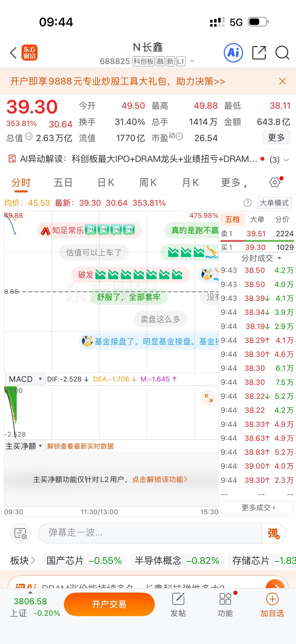Tap the 融 tag badge

coord(160,61)
